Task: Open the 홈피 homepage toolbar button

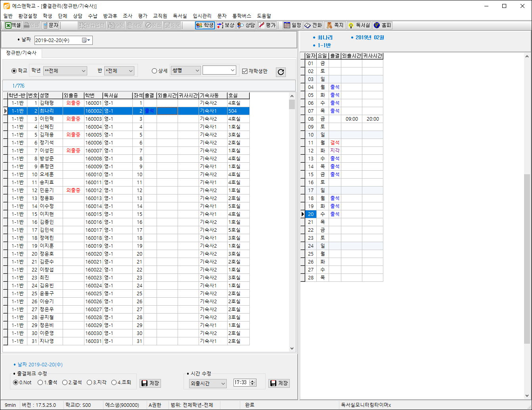Action: click(x=383, y=25)
